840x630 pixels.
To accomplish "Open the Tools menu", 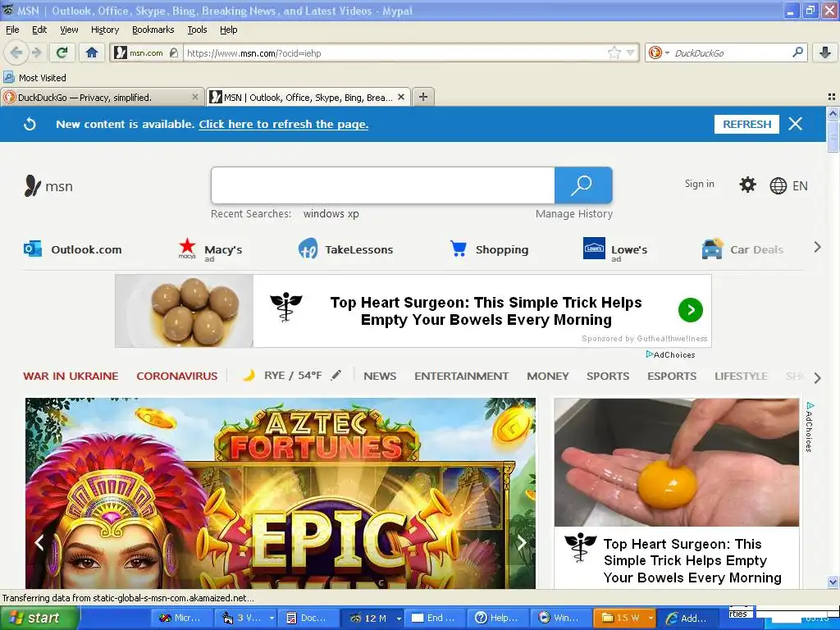I will 197,30.
